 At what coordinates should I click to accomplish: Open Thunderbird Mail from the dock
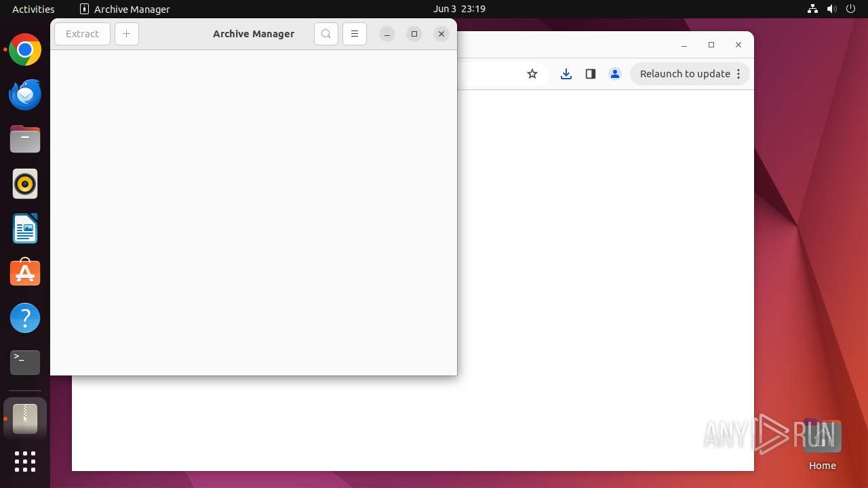(x=25, y=94)
